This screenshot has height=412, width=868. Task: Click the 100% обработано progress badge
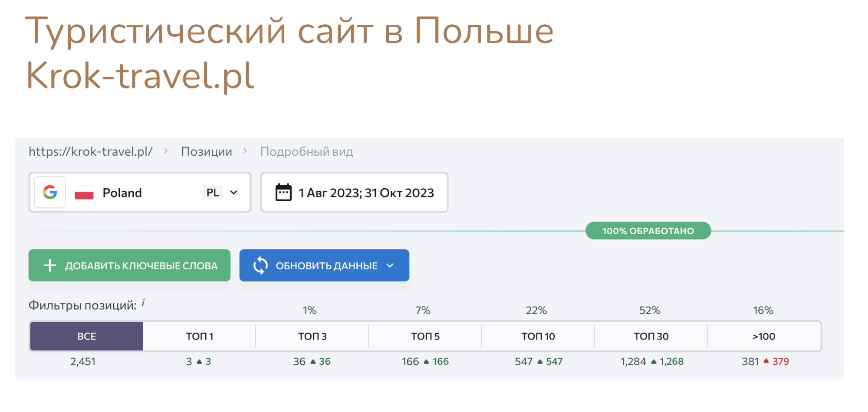[648, 231]
